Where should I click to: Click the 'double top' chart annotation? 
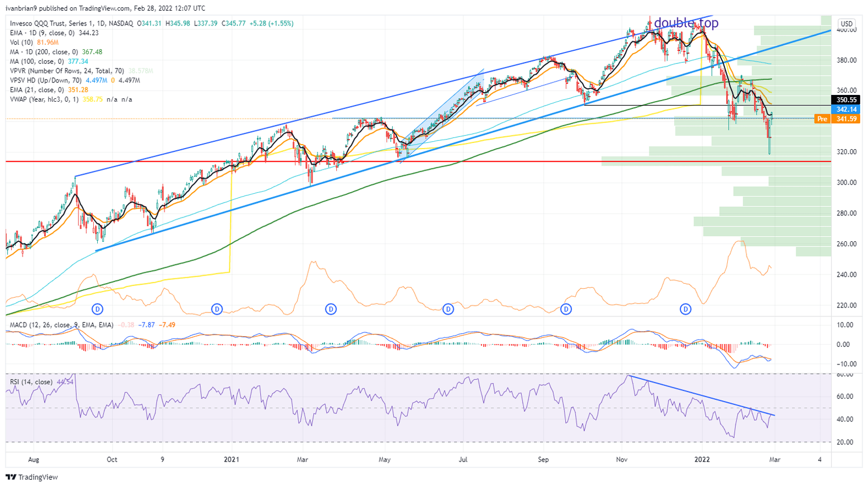[x=686, y=23]
